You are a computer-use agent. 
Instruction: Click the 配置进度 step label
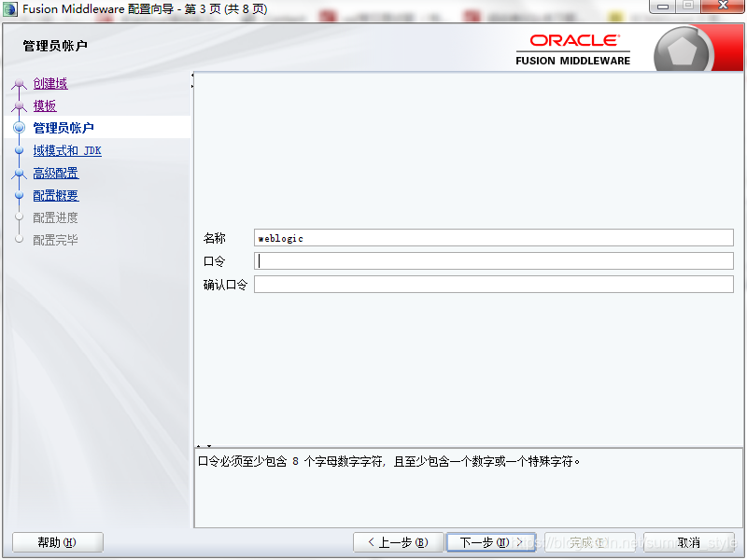[55, 217]
